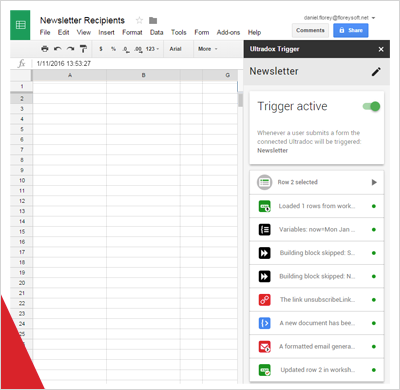
Task: Click the formula bar input
Action: point(137,63)
